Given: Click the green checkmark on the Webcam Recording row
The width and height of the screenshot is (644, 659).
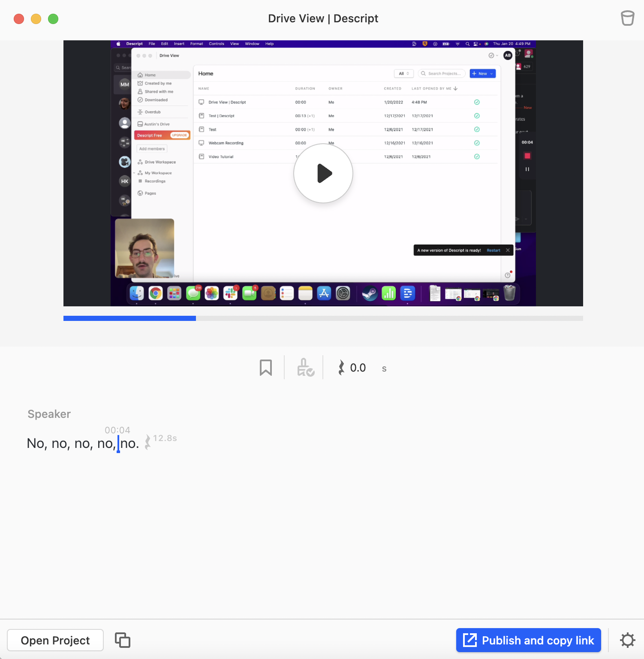Looking at the screenshot, I should (x=477, y=143).
